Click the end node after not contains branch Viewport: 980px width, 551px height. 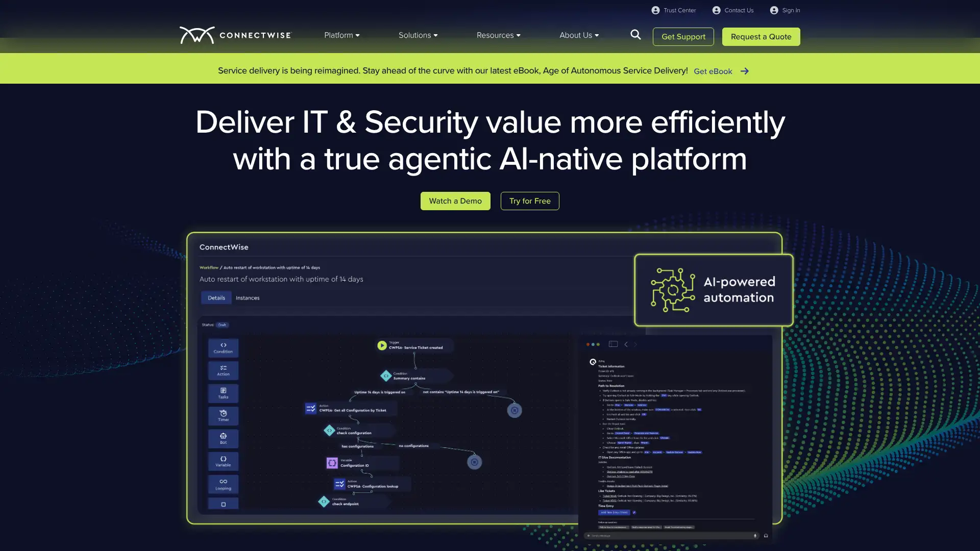click(x=514, y=410)
